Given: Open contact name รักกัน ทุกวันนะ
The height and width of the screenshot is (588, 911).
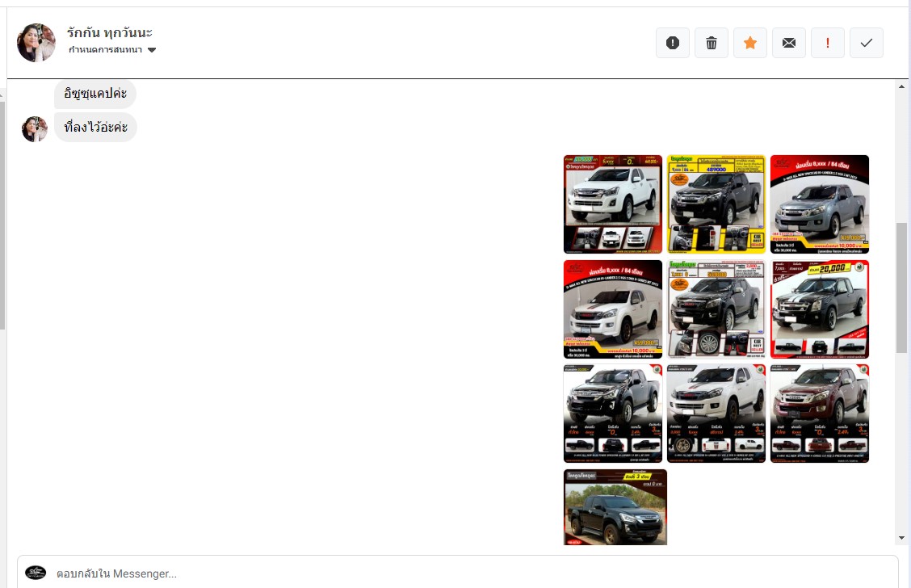Looking at the screenshot, I should [x=109, y=32].
